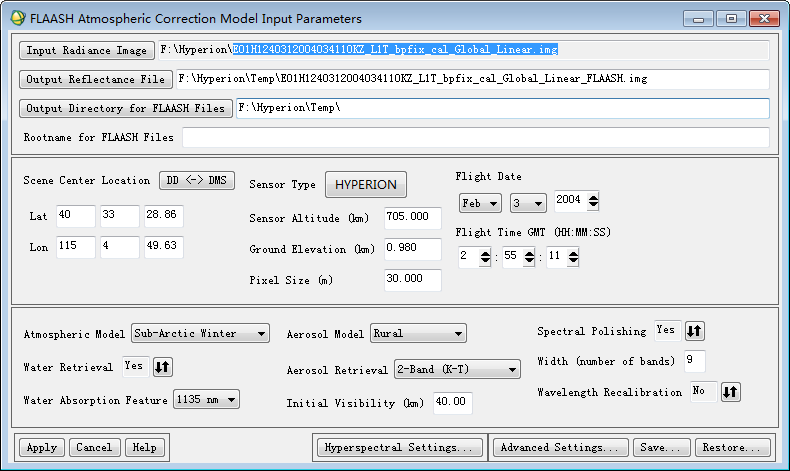Click the Scene Center Location label
The height and width of the screenshot is (471, 790).
coord(87,180)
